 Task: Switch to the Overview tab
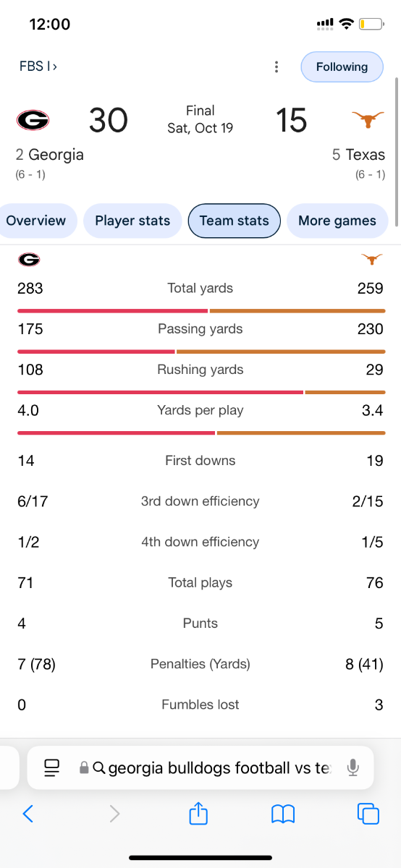click(36, 221)
